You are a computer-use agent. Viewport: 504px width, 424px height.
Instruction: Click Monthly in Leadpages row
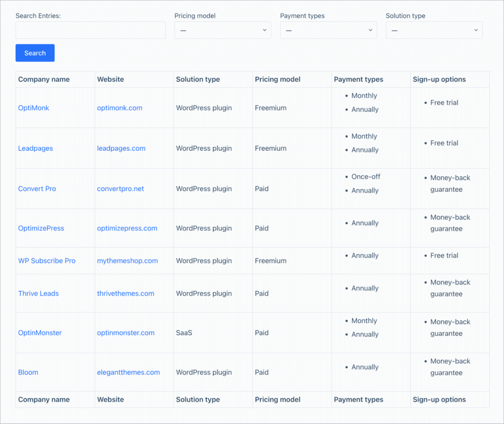tap(364, 136)
